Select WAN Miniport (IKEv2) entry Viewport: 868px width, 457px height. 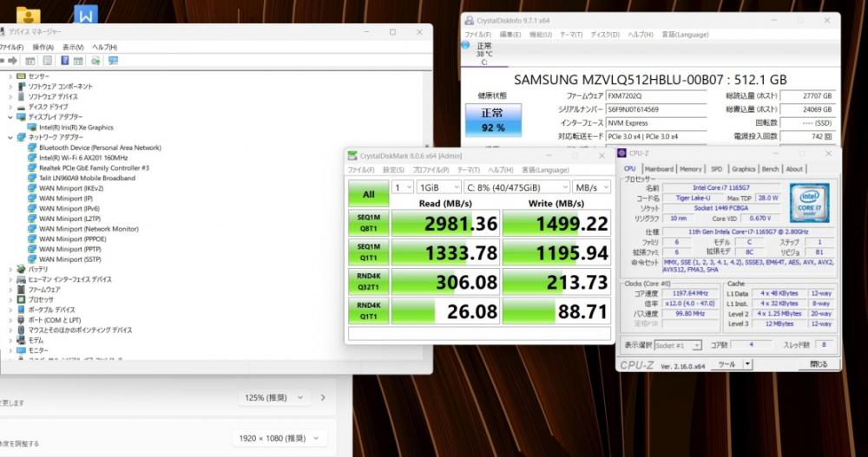click(71, 188)
